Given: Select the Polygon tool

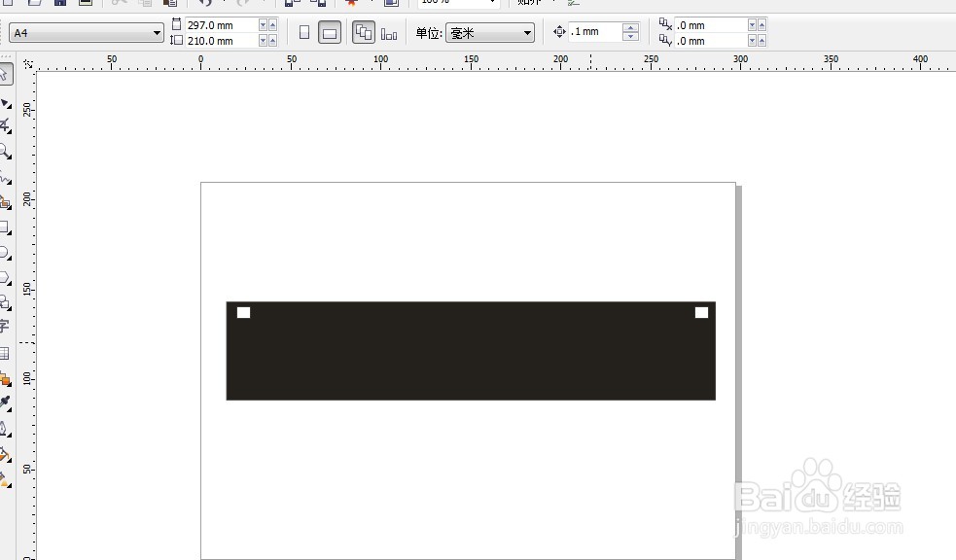Looking at the screenshot, I should (8, 281).
